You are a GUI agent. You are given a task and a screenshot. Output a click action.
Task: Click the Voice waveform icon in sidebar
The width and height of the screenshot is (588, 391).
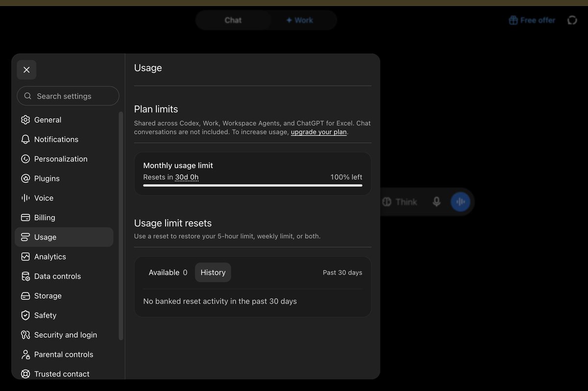[25, 198]
